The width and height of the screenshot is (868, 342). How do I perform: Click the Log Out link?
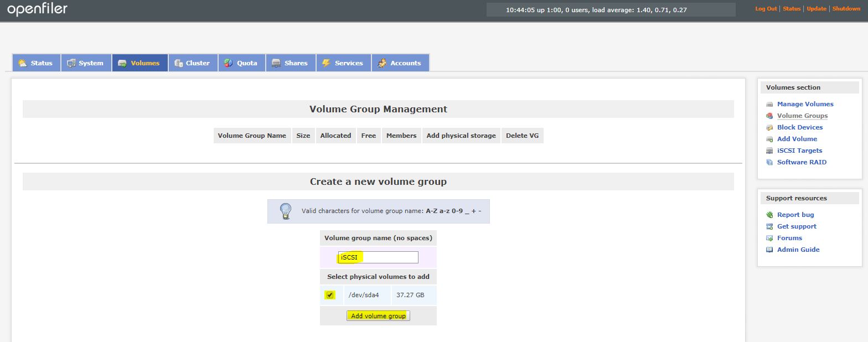[766, 9]
